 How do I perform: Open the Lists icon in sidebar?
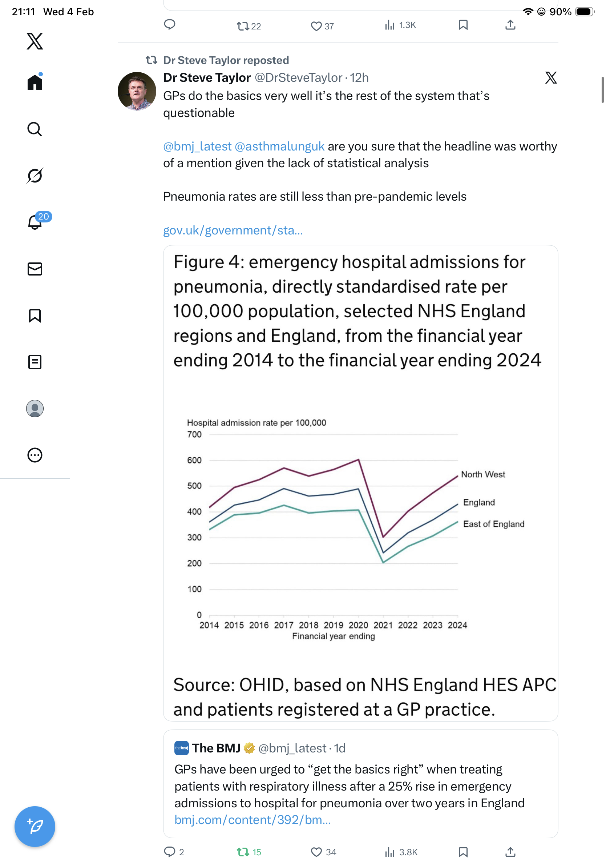pos(35,362)
